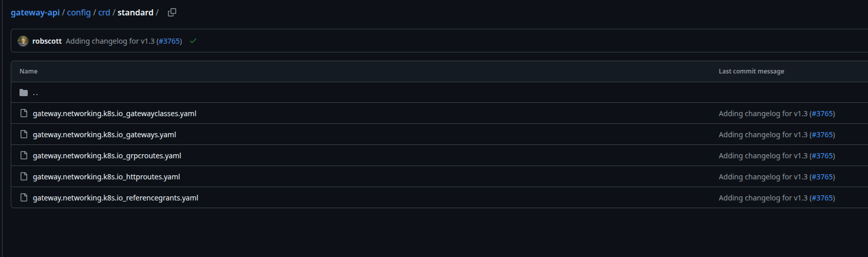Go to the gateway-api repository root breadcrumb
This screenshot has height=257, width=868.
tap(35, 12)
